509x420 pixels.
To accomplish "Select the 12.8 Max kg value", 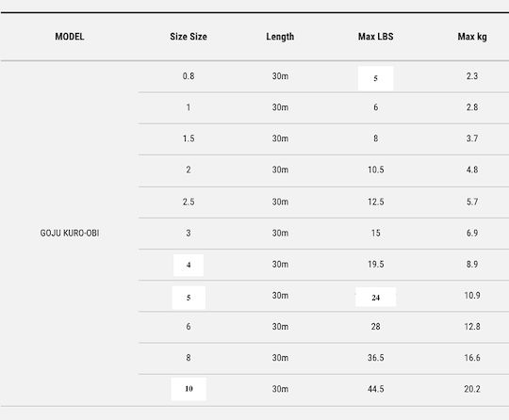I will tap(472, 326).
